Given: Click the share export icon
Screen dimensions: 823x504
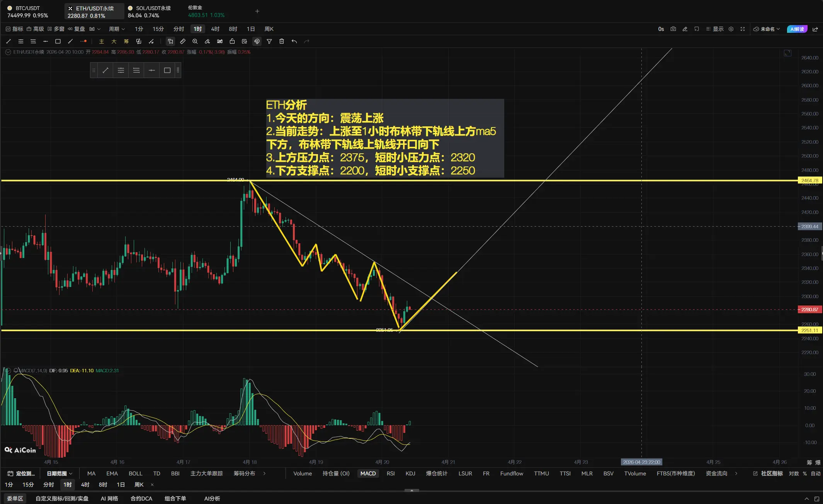Looking at the screenshot, I should [x=815, y=29].
